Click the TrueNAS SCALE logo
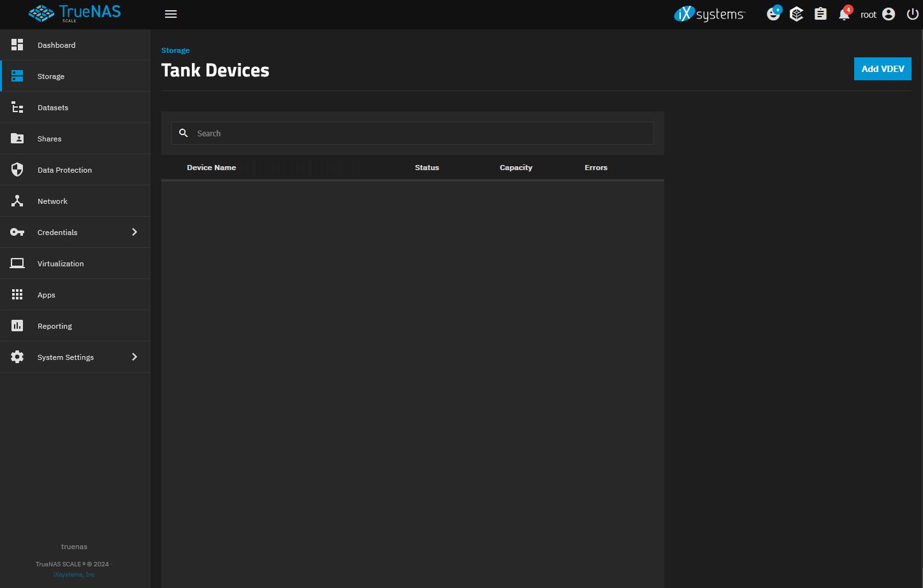 coord(75,13)
